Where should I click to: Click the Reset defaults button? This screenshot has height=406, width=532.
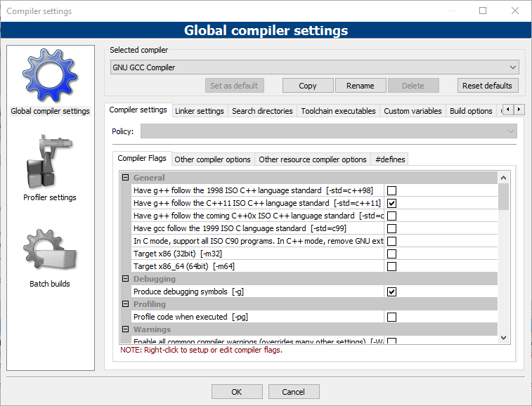tap(488, 86)
